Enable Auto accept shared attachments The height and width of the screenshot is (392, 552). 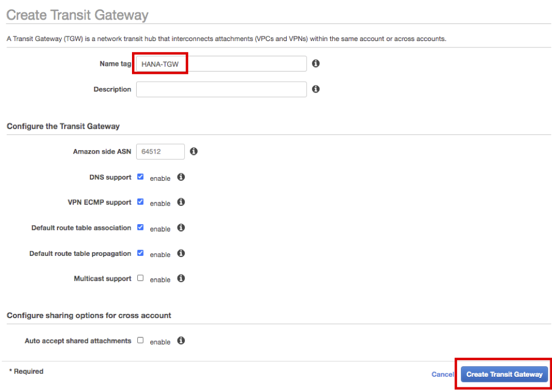click(140, 340)
